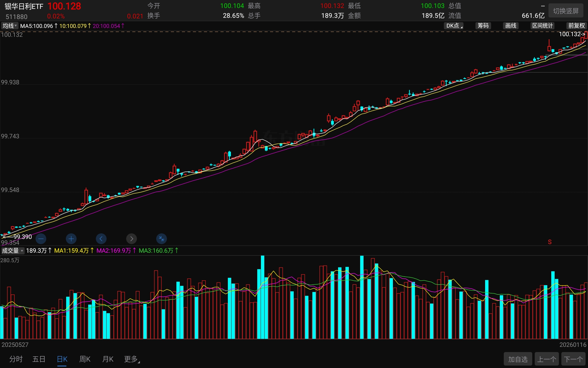Screen dimensions: 588x368
Task: Expand the 均线 indicator dropdown
Action: (x=10, y=26)
